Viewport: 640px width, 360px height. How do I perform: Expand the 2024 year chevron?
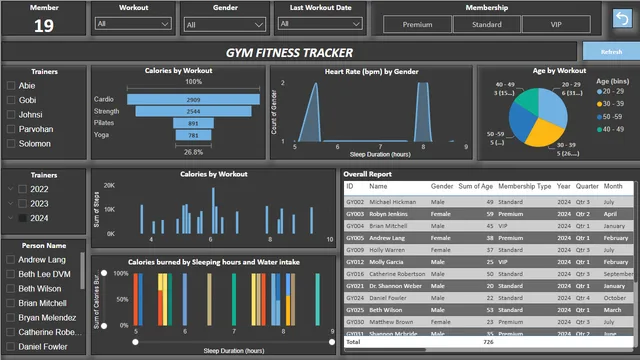coord(11,218)
